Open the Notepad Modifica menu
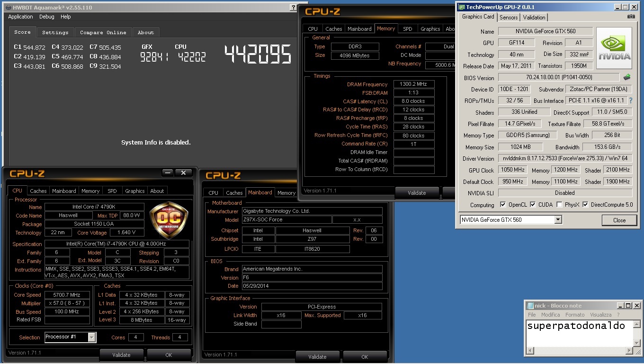This screenshot has height=364, width=644. point(551,315)
